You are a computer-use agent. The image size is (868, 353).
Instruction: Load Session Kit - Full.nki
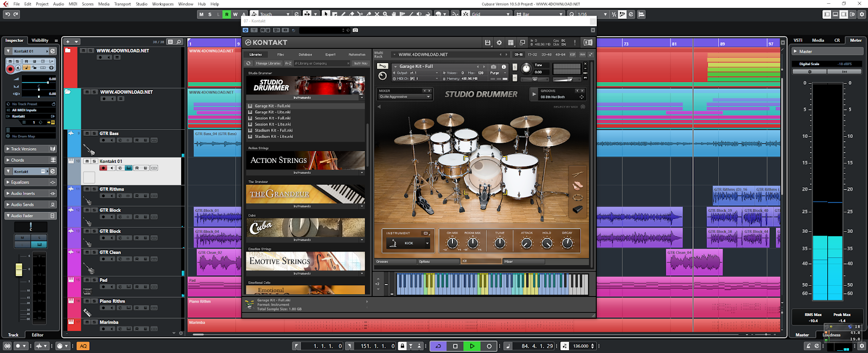[x=272, y=118]
